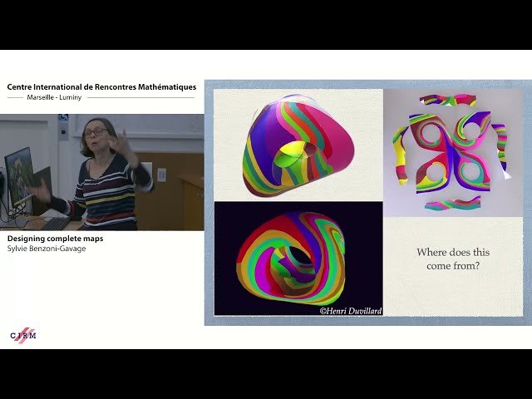The height and width of the screenshot is (399, 532).
Task: Click the wall plate beside the speaker
Action: tap(161, 174)
